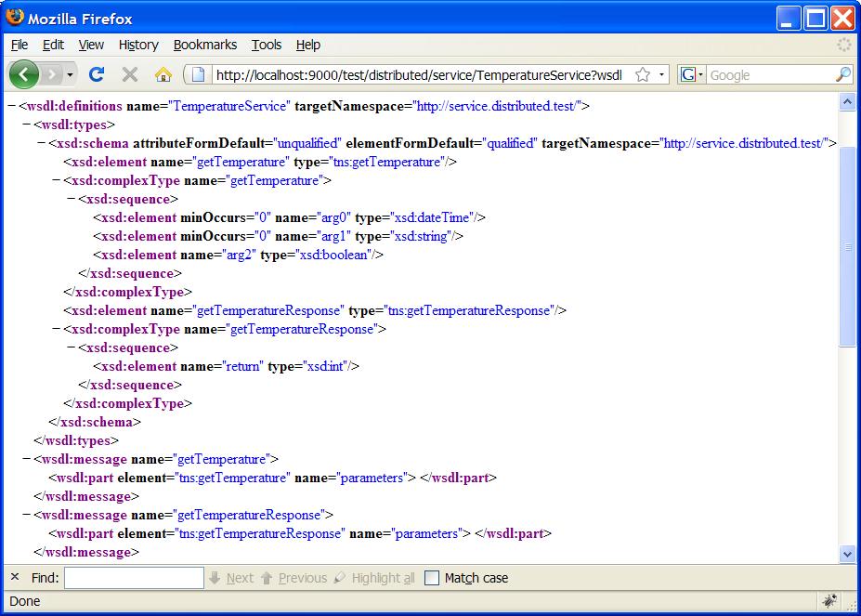Enable the Match case checkbox
The image size is (861, 616).
(432, 578)
